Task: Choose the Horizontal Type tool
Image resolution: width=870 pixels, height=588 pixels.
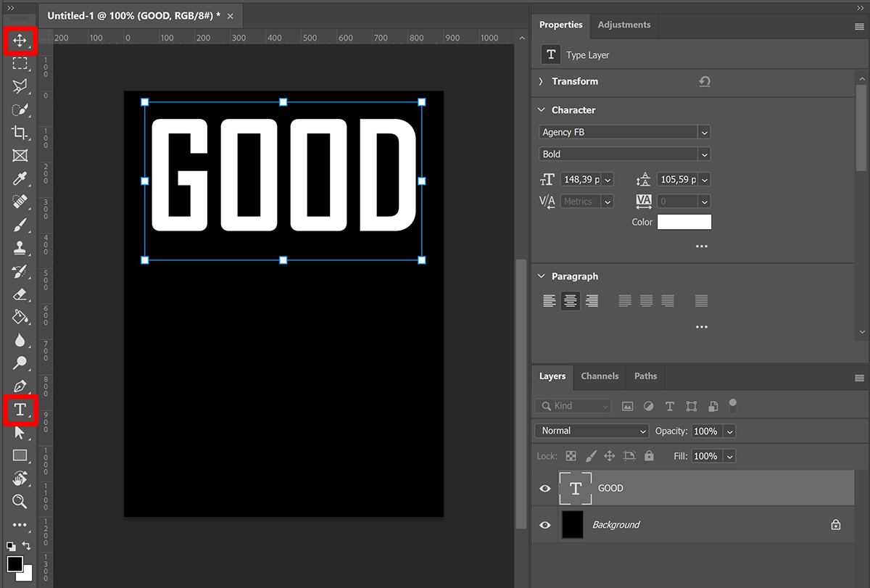Action: (20, 410)
